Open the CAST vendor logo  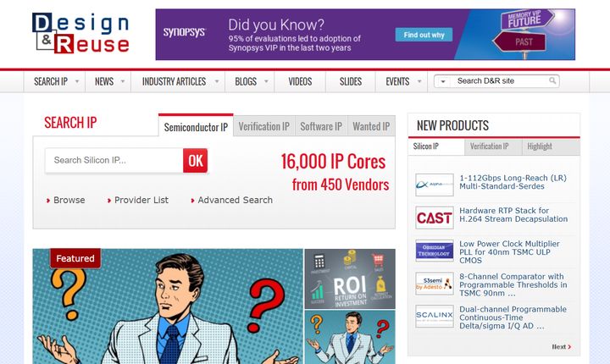434,218
